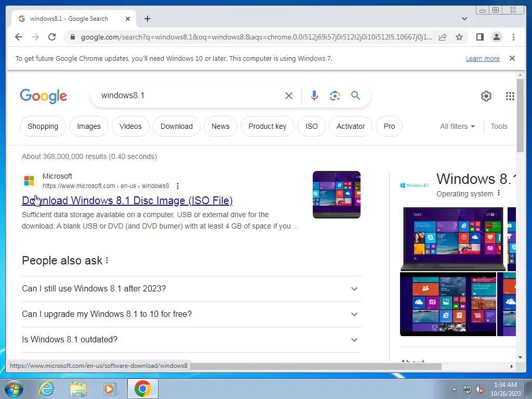The height and width of the screenshot is (399, 532).
Task: Select the News filter chip
Action: (220, 126)
